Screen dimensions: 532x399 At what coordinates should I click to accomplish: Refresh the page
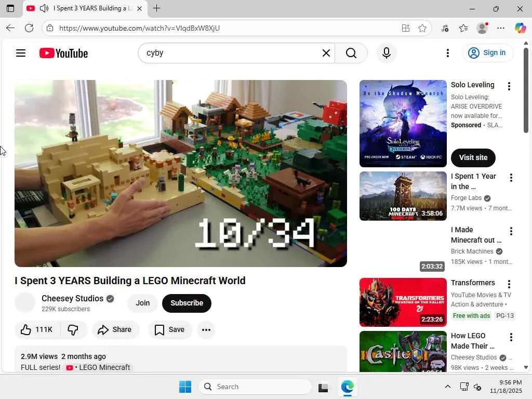click(x=29, y=28)
